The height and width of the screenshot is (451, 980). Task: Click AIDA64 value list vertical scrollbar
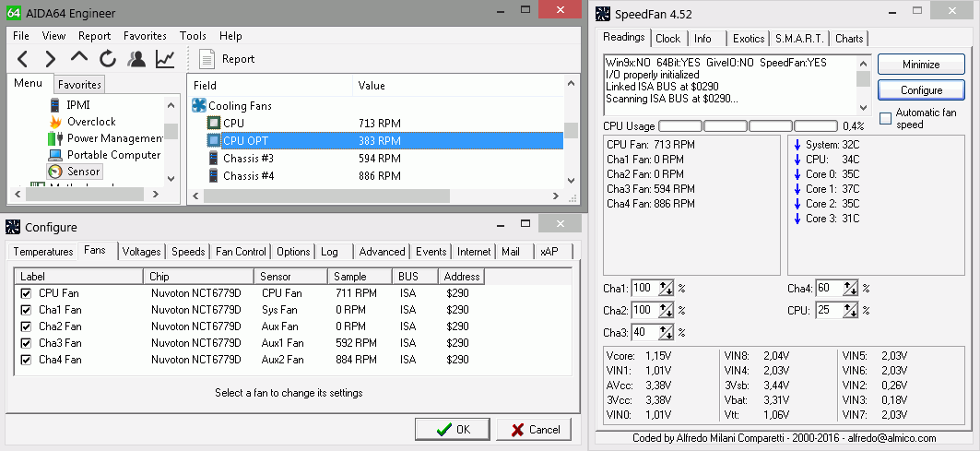click(571, 131)
